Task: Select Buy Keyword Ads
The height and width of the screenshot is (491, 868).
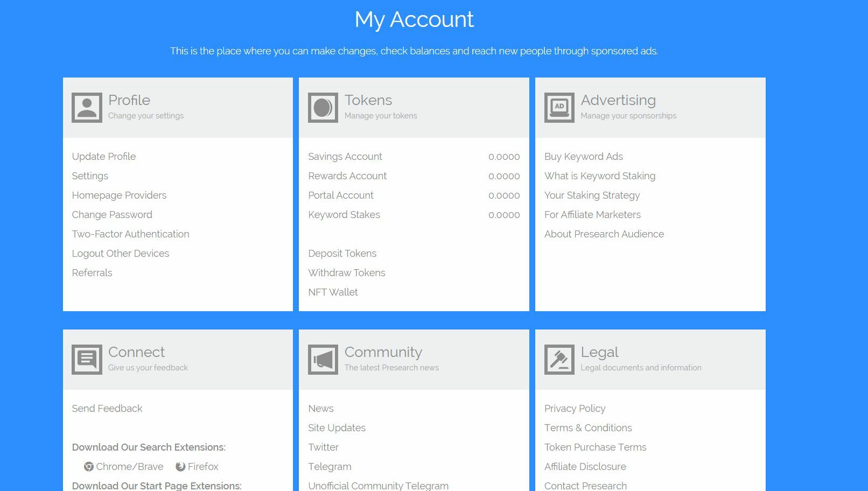Action: [584, 157]
